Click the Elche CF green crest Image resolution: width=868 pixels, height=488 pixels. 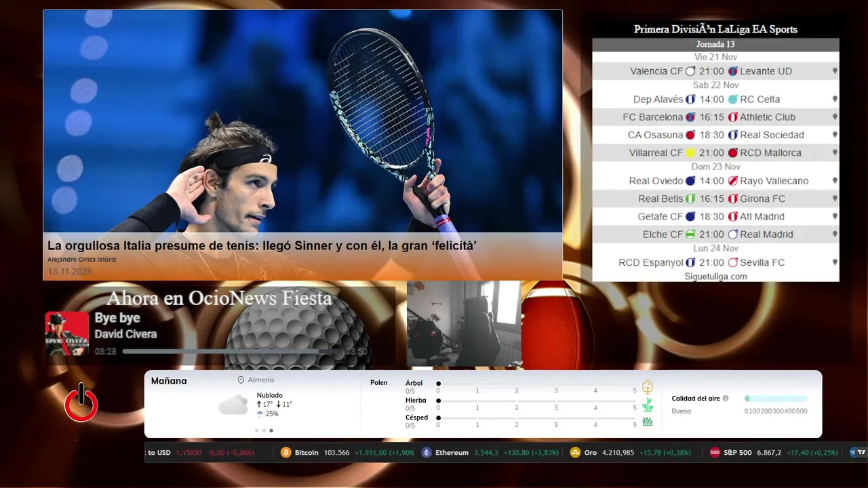(690, 235)
